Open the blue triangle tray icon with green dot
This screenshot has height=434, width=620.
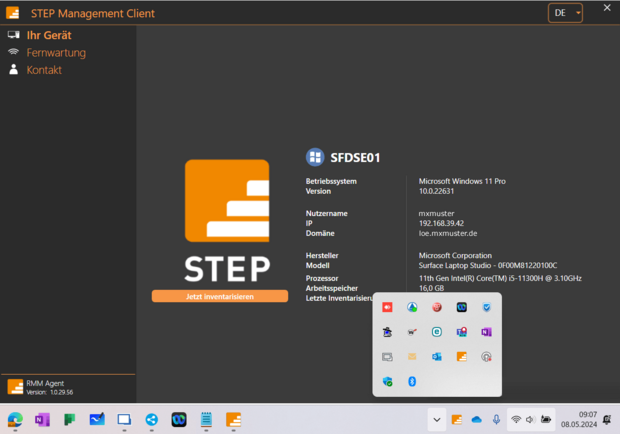point(412,307)
